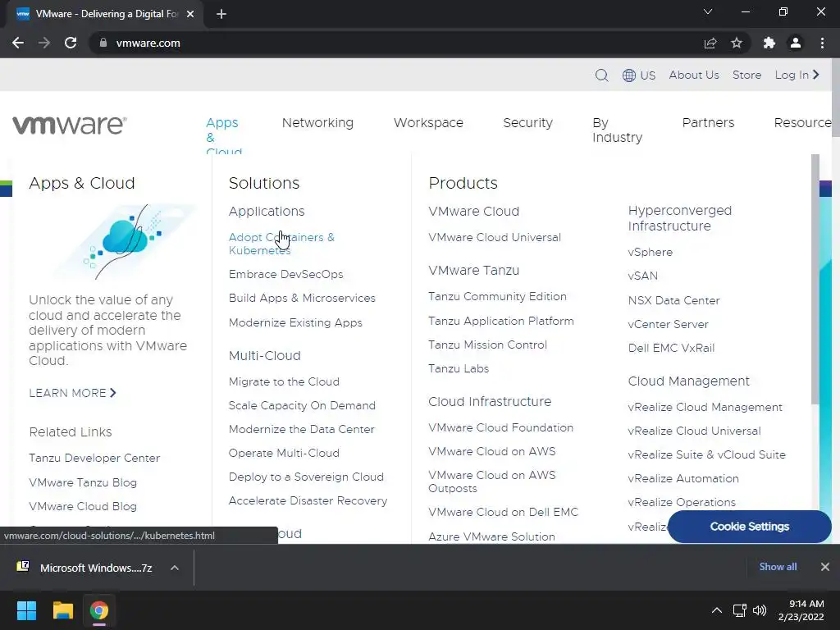Click the 7z file icon in downloads bar
The height and width of the screenshot is (630, 840).
(x=23, y=567)
